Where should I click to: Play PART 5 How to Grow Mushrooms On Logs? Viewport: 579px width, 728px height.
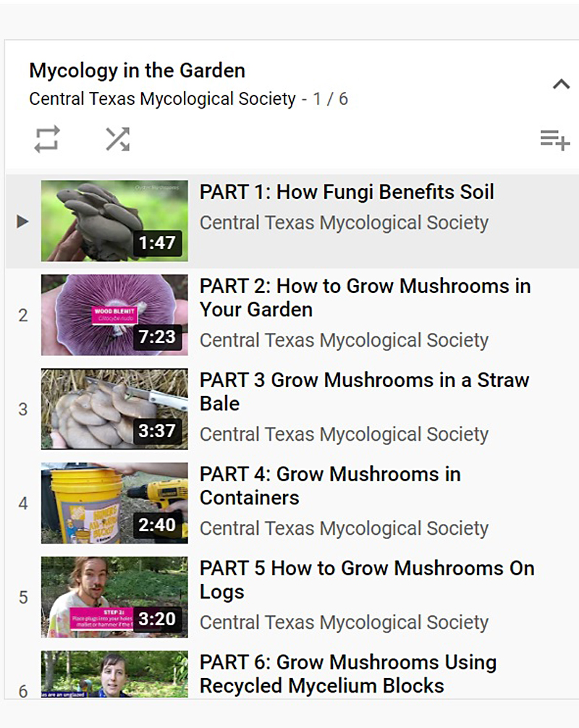pos(367,580)
